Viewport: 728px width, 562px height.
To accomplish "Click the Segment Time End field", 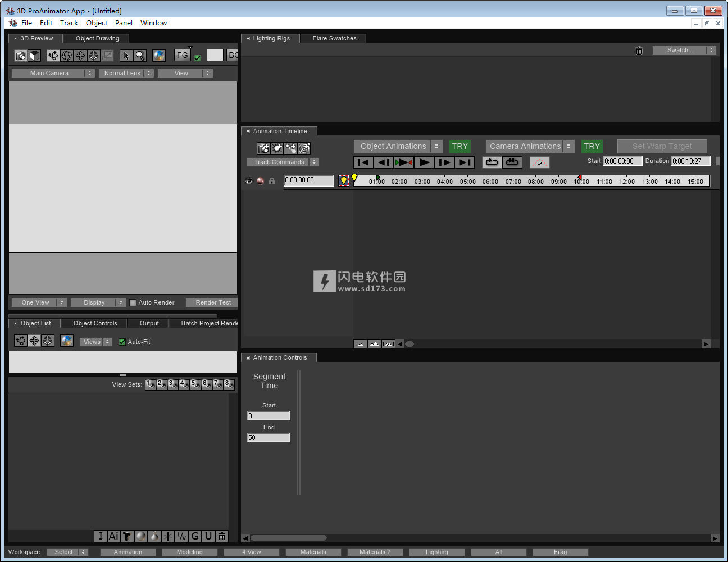I will point(269,438).
